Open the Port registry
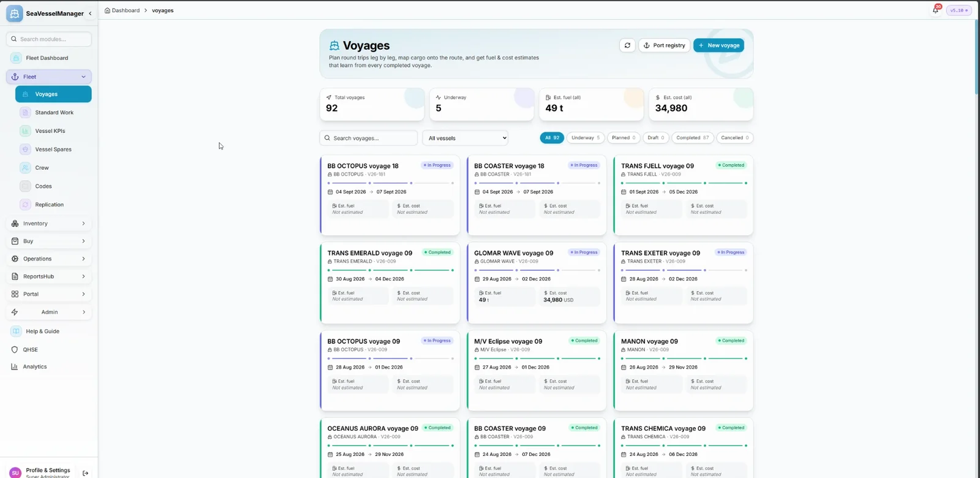 (665, 45)
